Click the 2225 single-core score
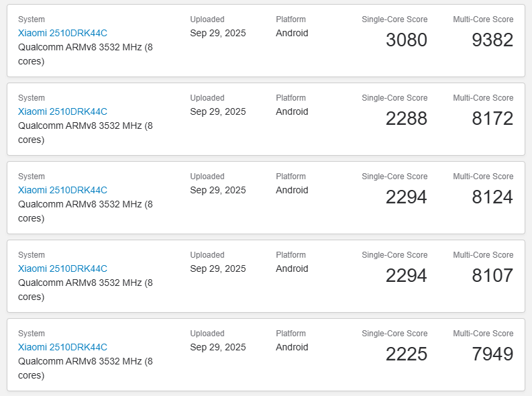The height and width of the screenshot is (396, 532). pos(406,354)
